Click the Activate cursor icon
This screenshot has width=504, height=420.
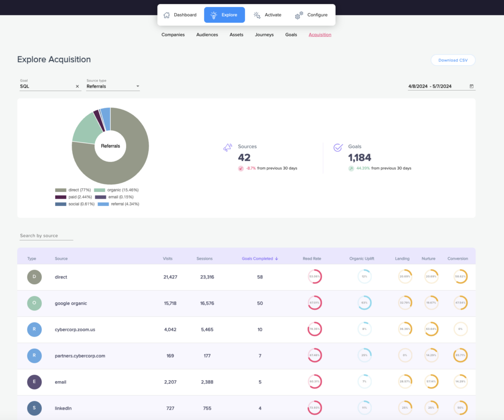257,15
